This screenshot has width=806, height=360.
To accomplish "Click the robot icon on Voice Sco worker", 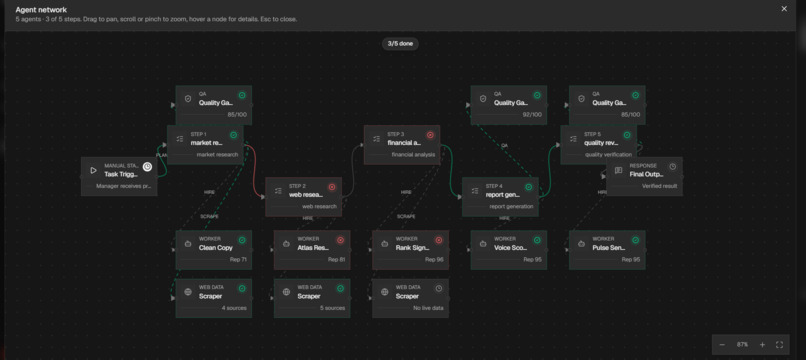I will click(483, 244).
